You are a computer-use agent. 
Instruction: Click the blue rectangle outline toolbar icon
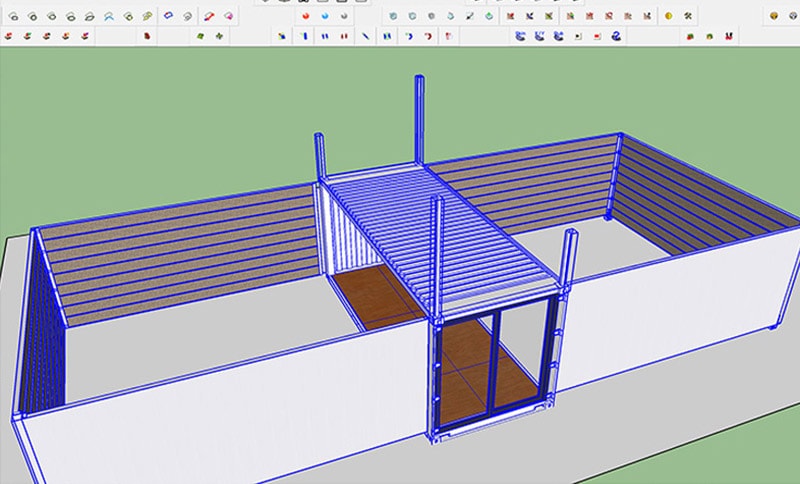click(168, 16)
